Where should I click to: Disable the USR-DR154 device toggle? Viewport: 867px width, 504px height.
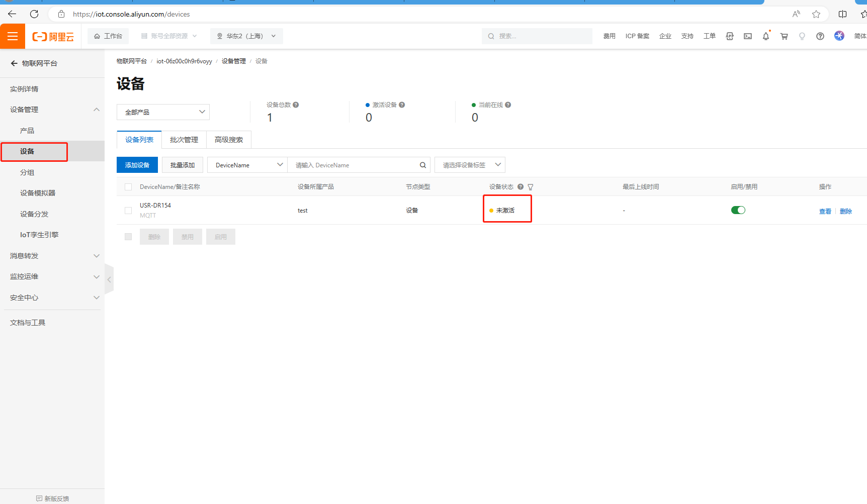pyautogui.click(x=738, y=210)
